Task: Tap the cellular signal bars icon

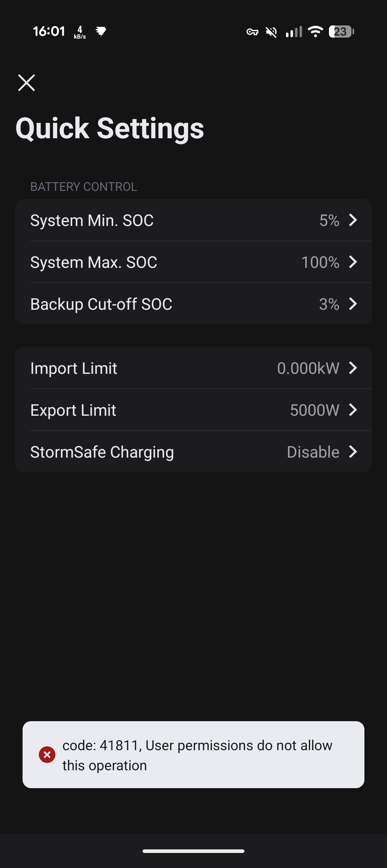Action: tap(294, 32)
